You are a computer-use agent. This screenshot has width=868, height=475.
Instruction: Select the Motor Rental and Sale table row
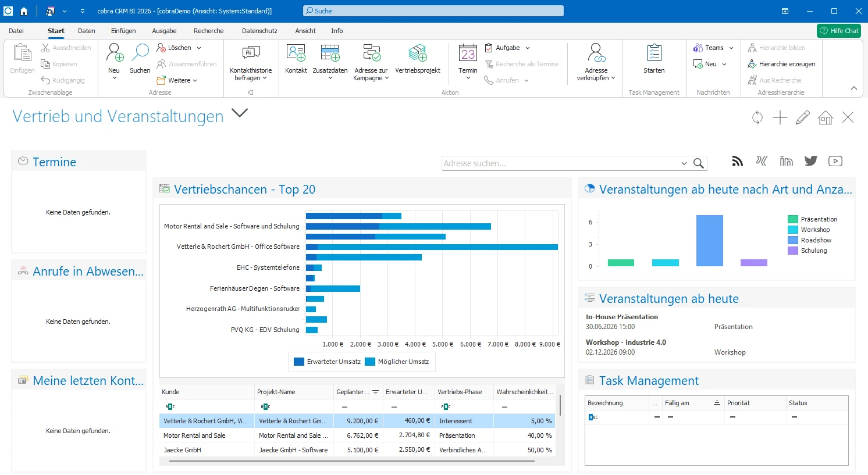point(357,435)
